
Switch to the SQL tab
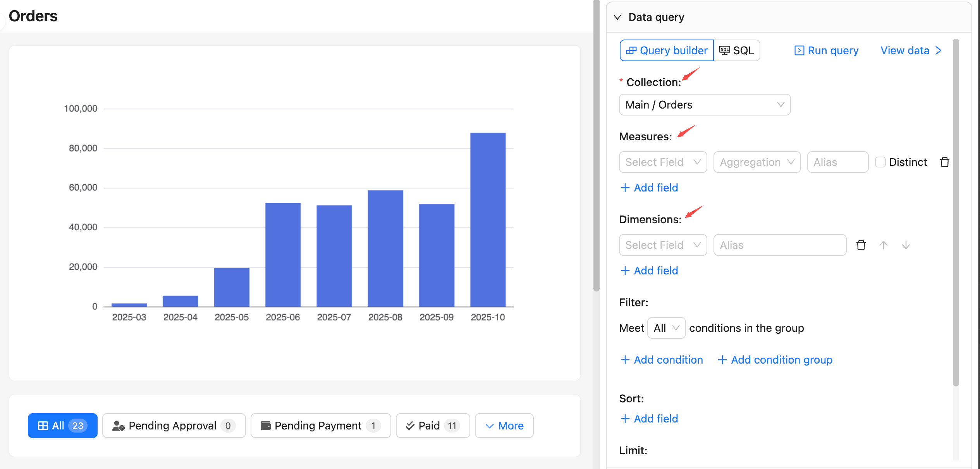tap(737, 50)
